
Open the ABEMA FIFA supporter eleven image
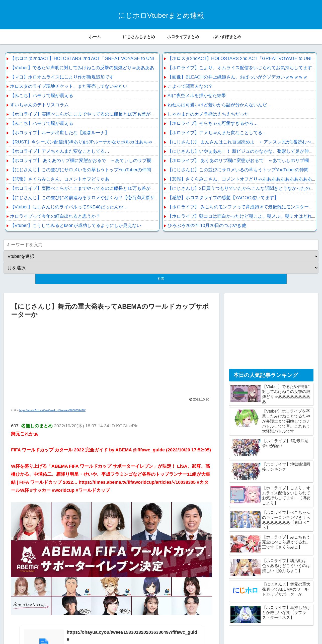click(111, 559)
